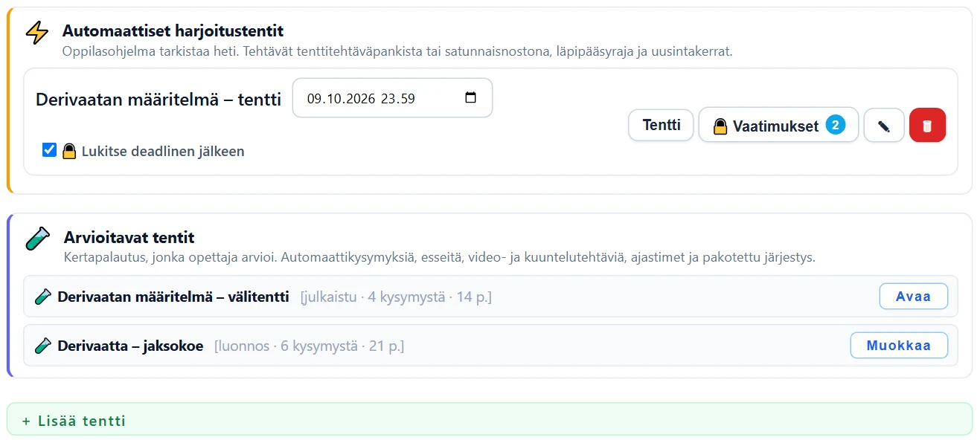Click the lightning bolt icon beside Automaattiset harjoitustentit
Viewport: 980px width, 443px height.
(37, 33)
